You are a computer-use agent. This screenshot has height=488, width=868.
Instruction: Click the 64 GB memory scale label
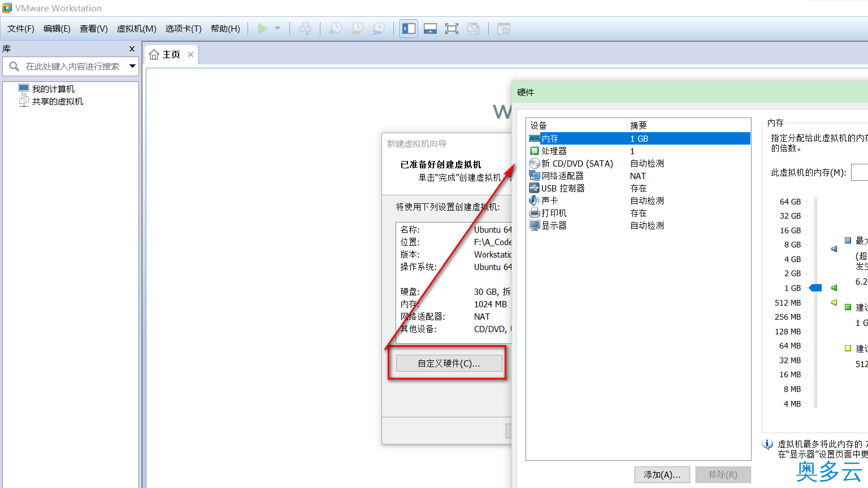790,202
